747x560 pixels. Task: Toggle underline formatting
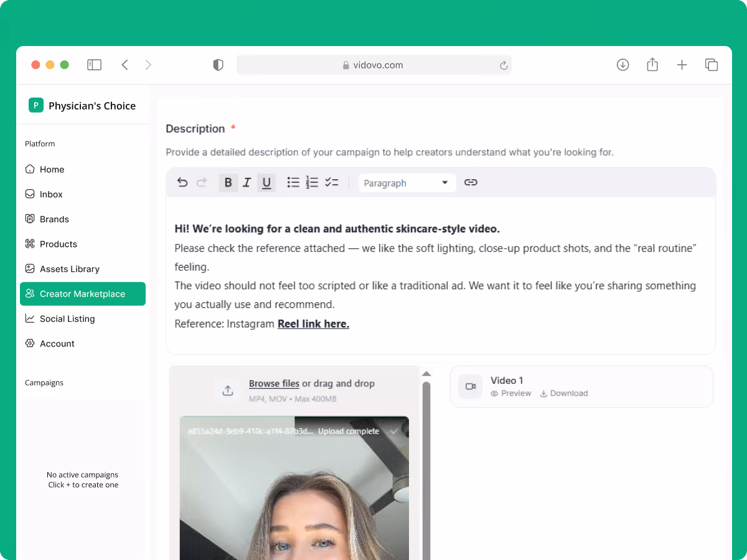pyautogui.click(x=266, y=182)
